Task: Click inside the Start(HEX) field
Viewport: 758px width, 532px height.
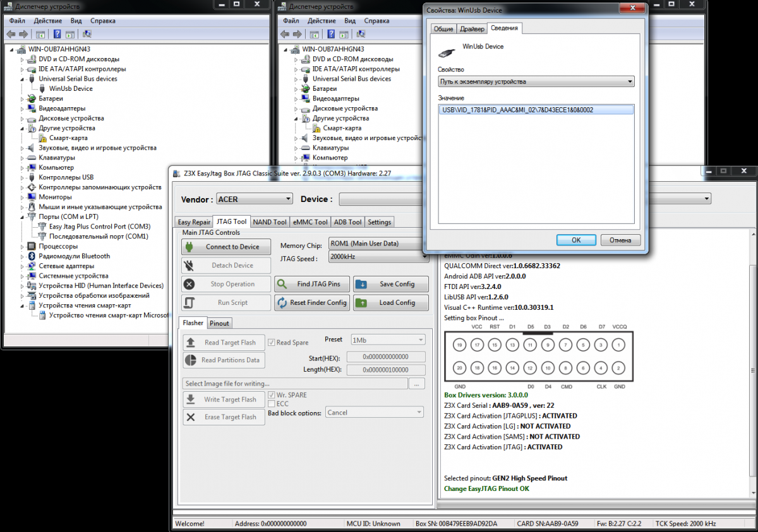Action: coord(385,357)
